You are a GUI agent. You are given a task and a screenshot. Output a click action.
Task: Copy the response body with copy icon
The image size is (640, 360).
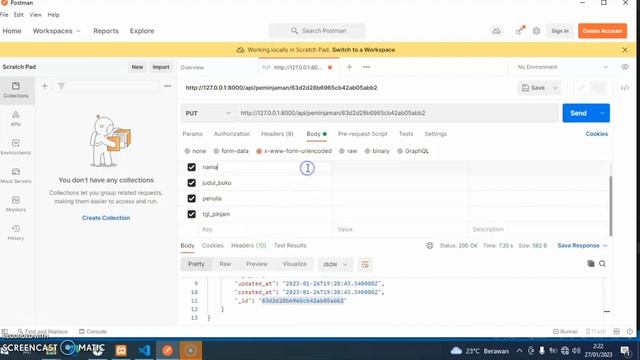click(591, 264)
